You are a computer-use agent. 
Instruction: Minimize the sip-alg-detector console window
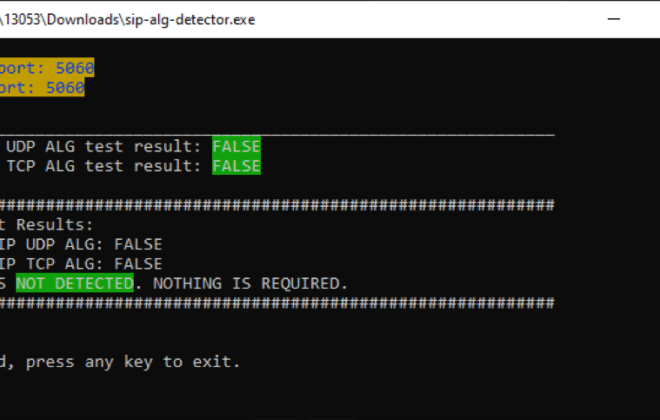tap(614, 19)
